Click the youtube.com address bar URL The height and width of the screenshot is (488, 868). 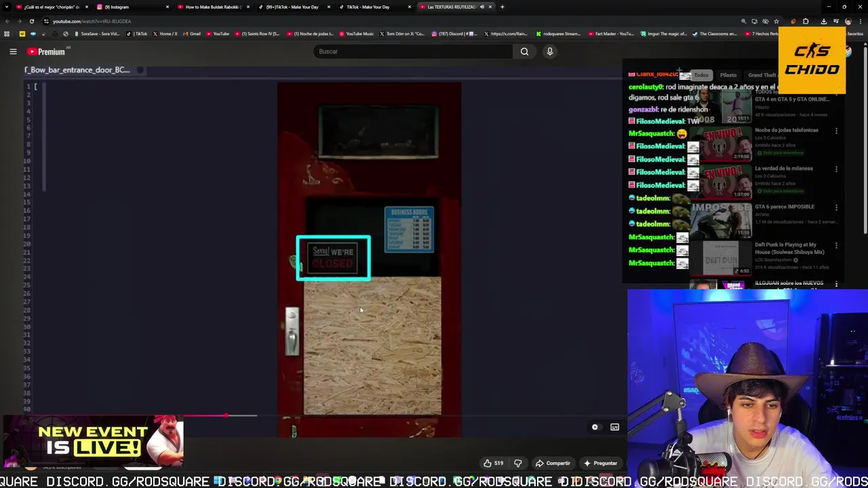(92, 21)
